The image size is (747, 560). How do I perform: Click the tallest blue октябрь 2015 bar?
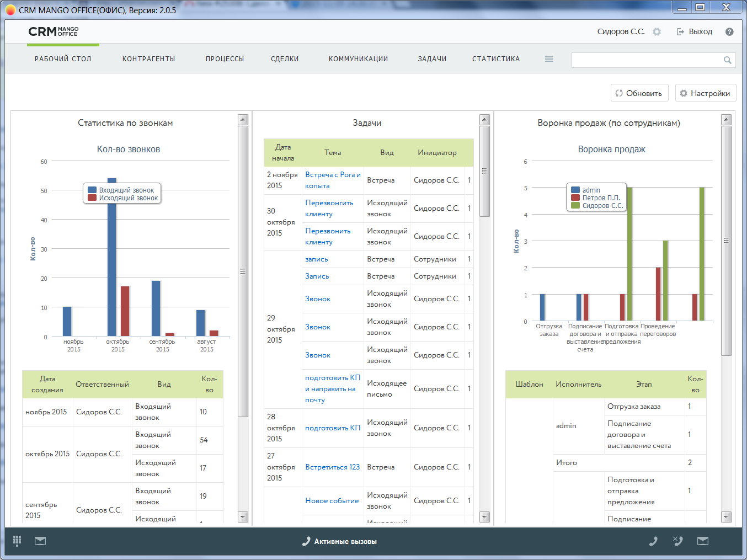112,257
